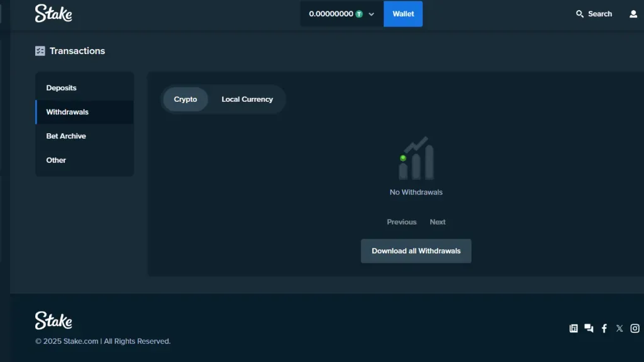Open Bet Archive in the sidebar
The image size is (644, 362).
click(66, 136)
